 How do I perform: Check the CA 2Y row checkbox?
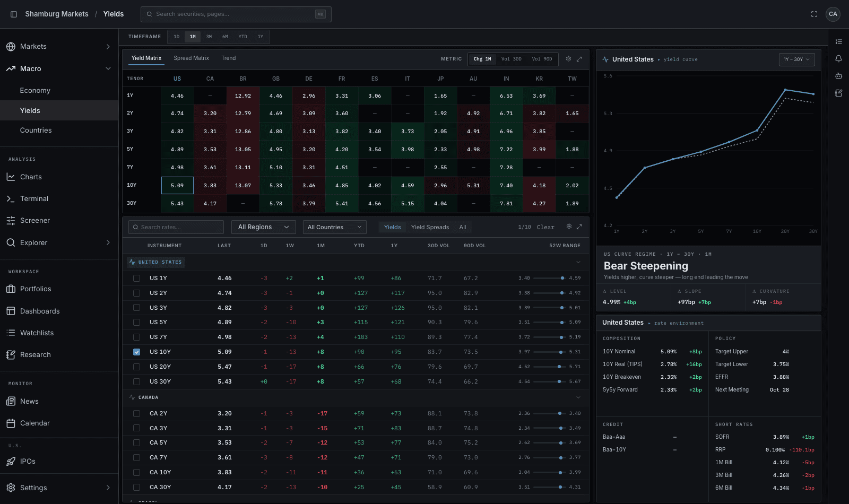point(136,413)
